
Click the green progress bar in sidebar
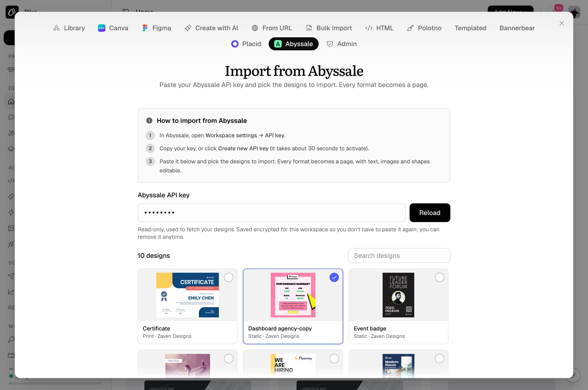[x=55, y=383]
